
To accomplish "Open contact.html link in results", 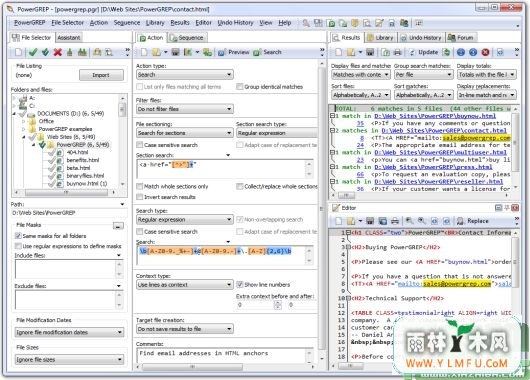I will (444, 130).
